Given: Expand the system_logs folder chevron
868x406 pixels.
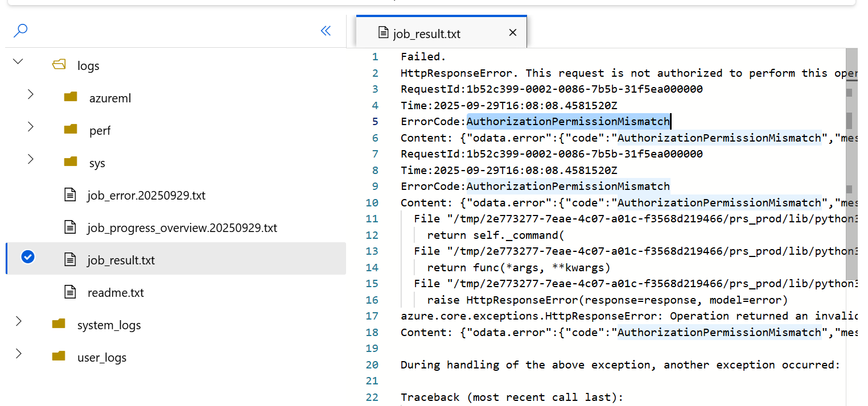Looking at the screenshot, I should pos(18,321).
